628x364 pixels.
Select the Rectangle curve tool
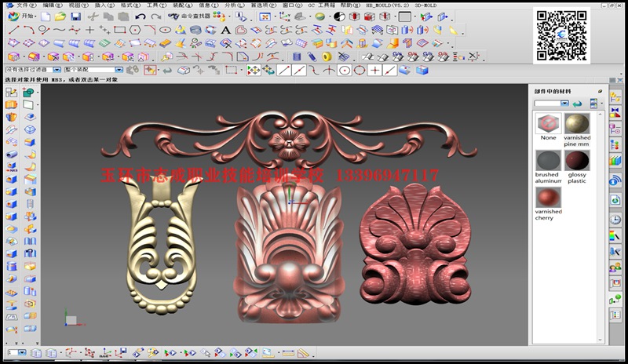[120, 30]
